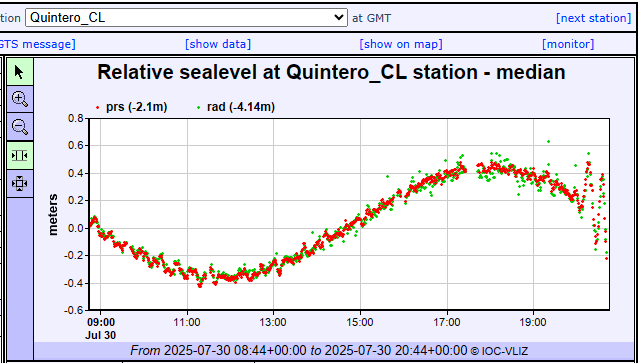Click the 0.0 y-axis value

[75, 228]
